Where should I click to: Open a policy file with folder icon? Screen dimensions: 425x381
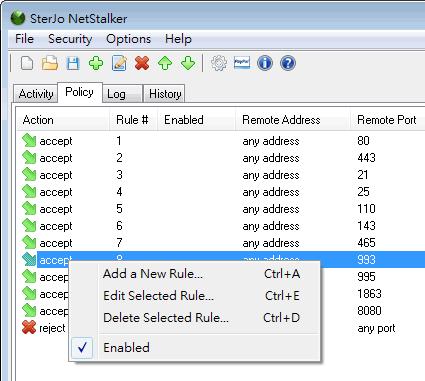pos(50,63)
